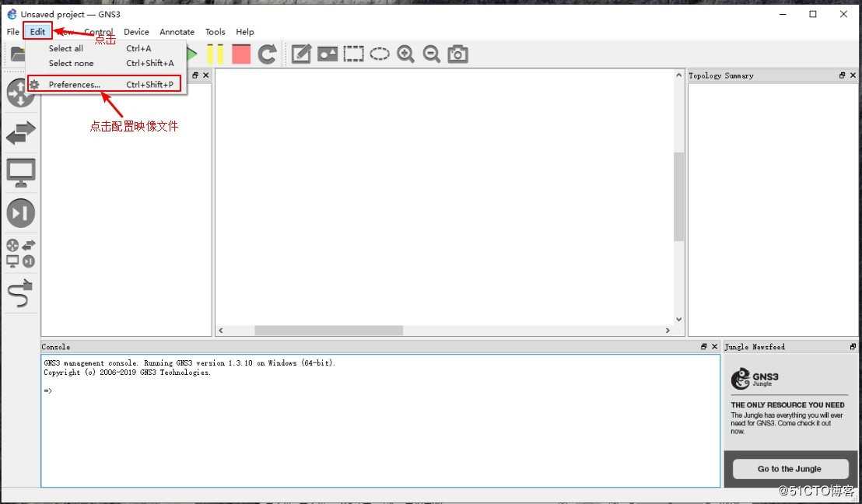Open the Annotate menu
The height and width of the screenshot is (504, 862).
click(177, 31)
